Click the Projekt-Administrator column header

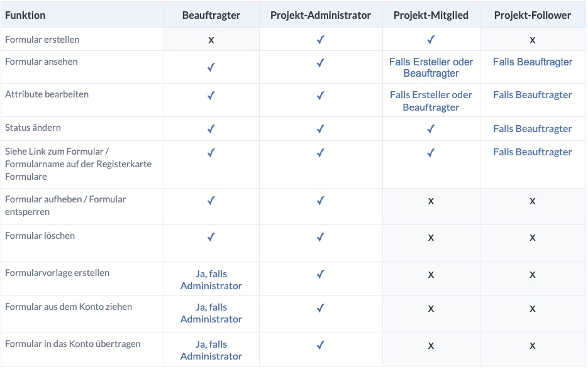[x=321, y=15]
